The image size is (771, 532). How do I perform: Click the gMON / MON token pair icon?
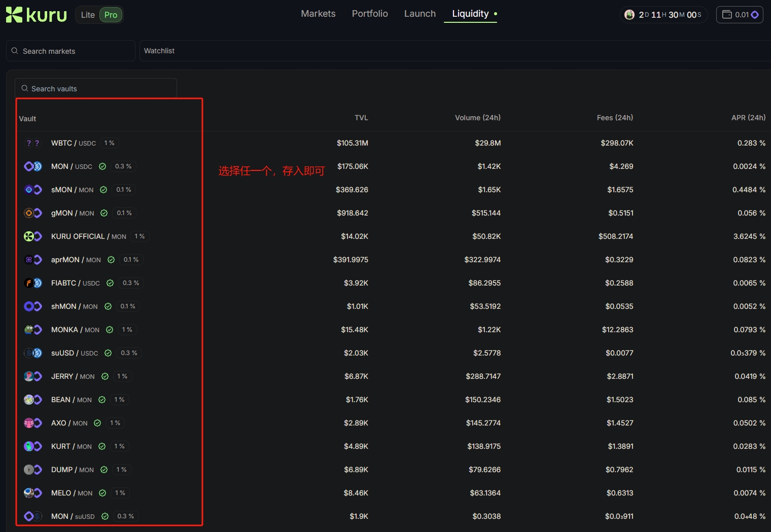pyautogui.click(x=33, y=213)
